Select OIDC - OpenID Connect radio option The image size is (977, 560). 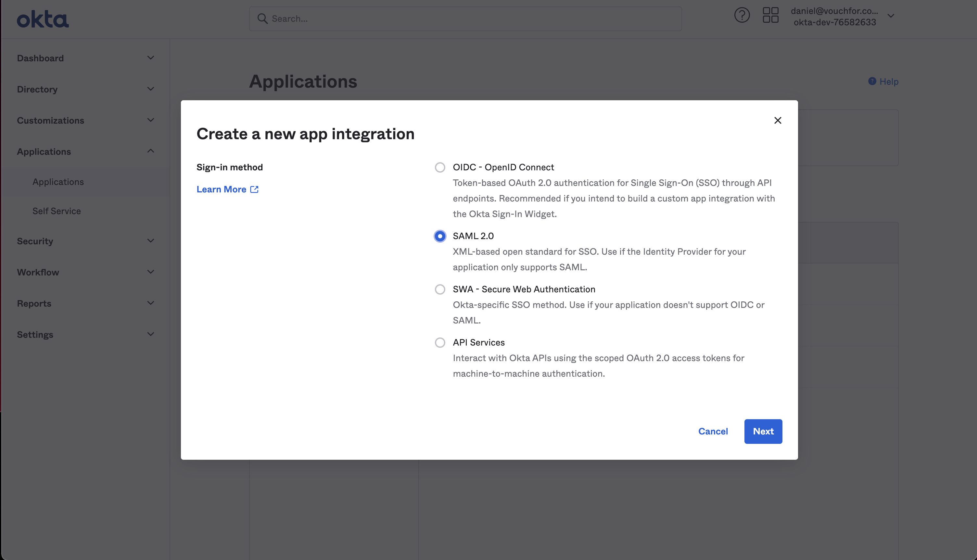[x=440, y=167]
